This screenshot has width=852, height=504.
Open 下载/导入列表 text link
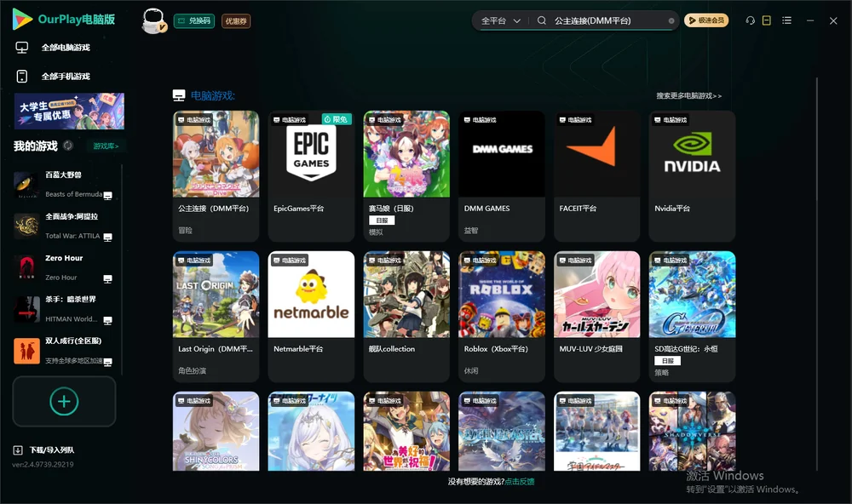click(x=52, y=450)
